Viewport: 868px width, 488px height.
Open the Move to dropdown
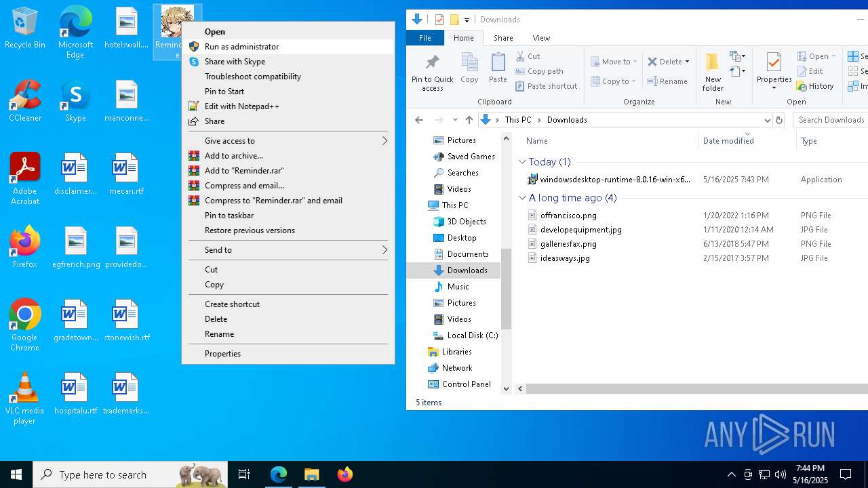pos(614,62)
